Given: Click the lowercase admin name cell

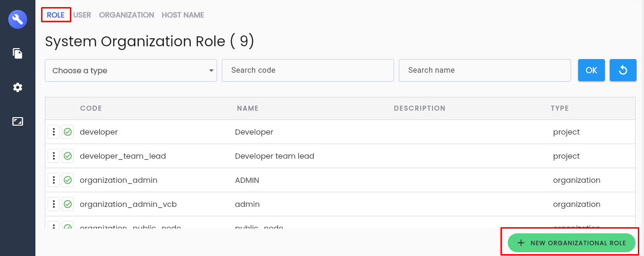Looking at the screenshot, I should [247, 204].
